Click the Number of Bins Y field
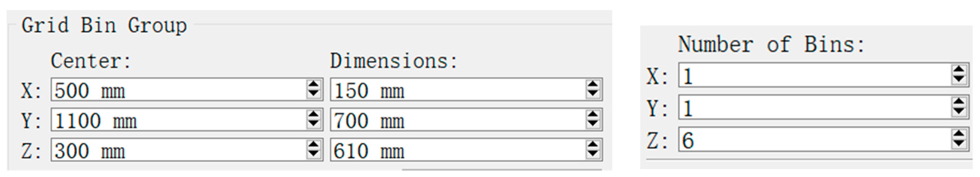The height and width of the screenshot is (177, 980). (814, 108)
